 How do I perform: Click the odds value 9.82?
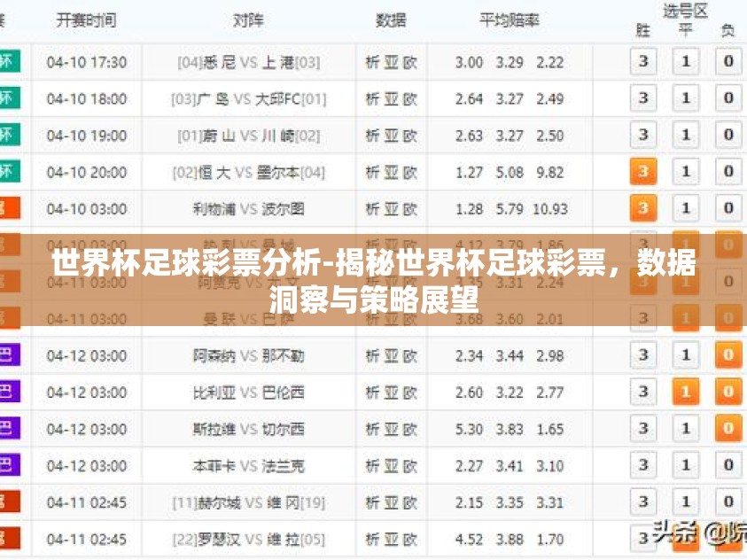(x=549, y=173)
